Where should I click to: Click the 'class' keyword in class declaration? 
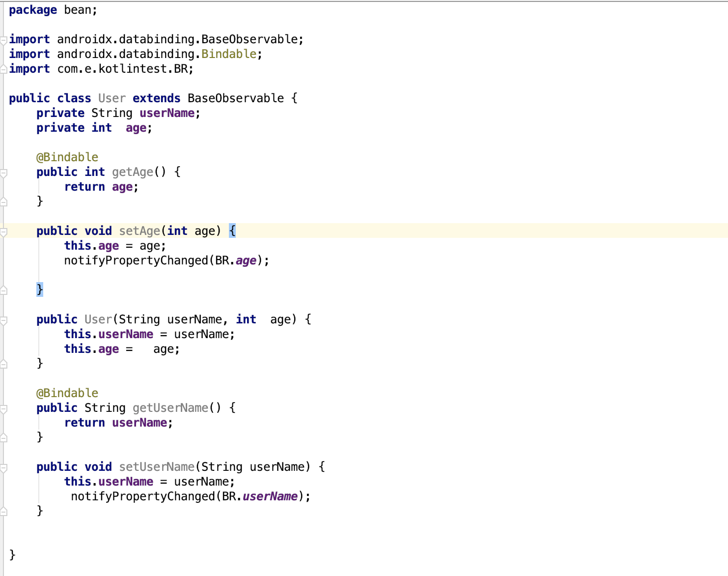(74, 98)
